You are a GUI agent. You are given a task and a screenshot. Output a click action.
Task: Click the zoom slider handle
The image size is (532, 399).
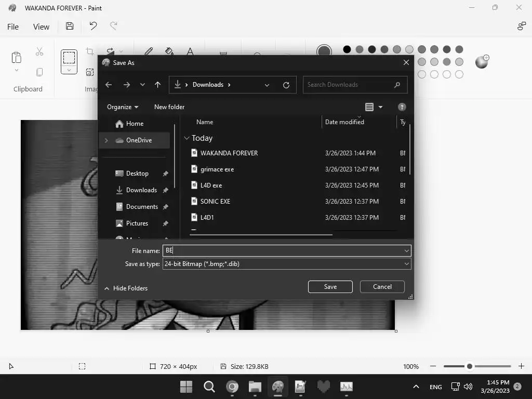tap(470, 366)
